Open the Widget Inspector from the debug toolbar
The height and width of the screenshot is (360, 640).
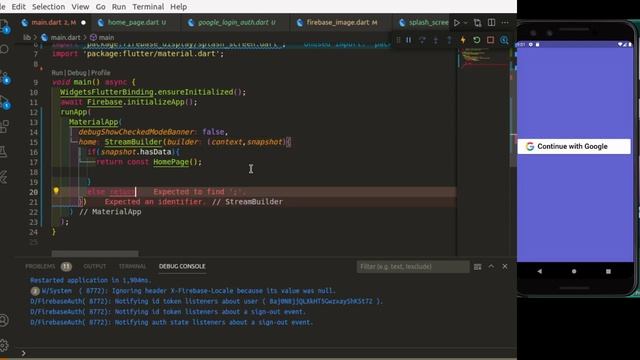click(504, 40)
